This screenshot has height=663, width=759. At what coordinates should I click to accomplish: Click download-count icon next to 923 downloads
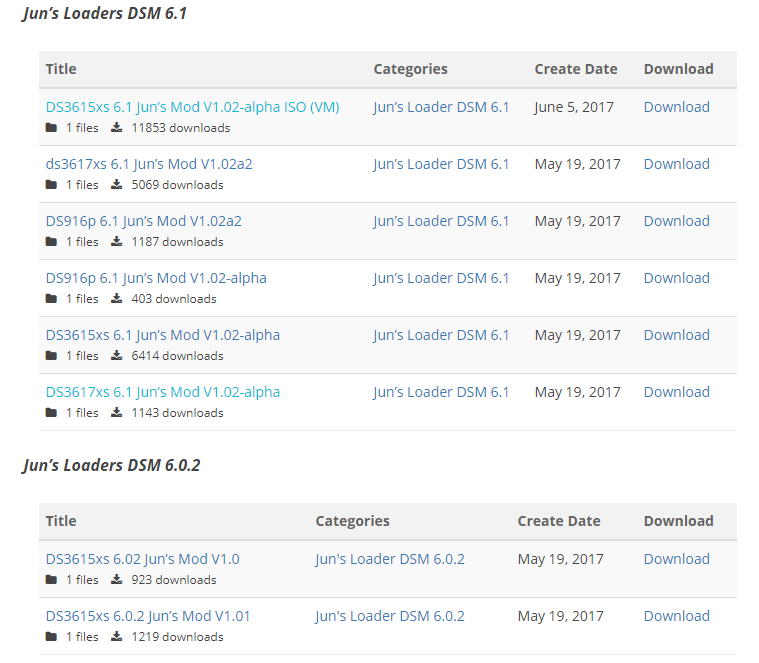coord(117,579)
